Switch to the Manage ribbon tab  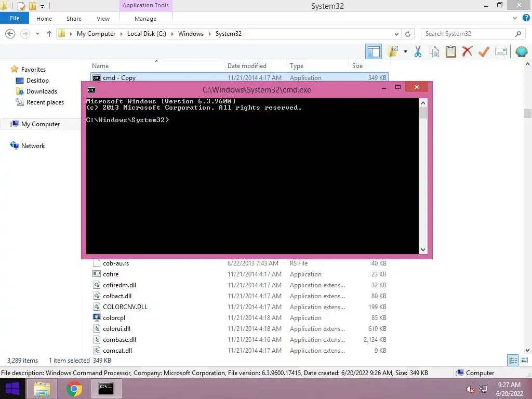[145, 19]
